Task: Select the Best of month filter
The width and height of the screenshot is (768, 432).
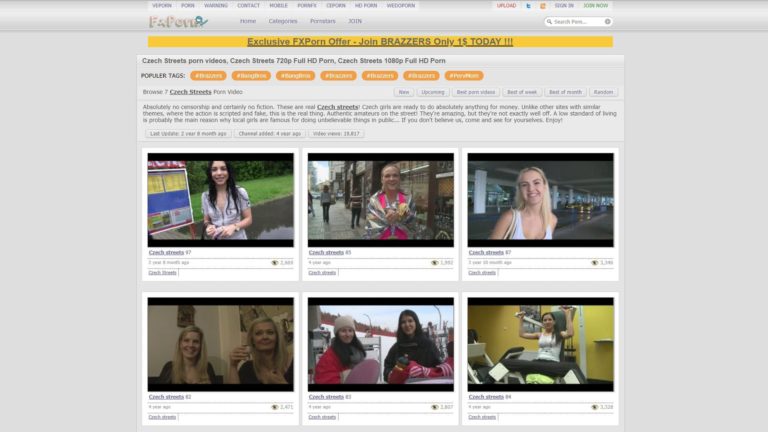Action: [x=565, y=92]
